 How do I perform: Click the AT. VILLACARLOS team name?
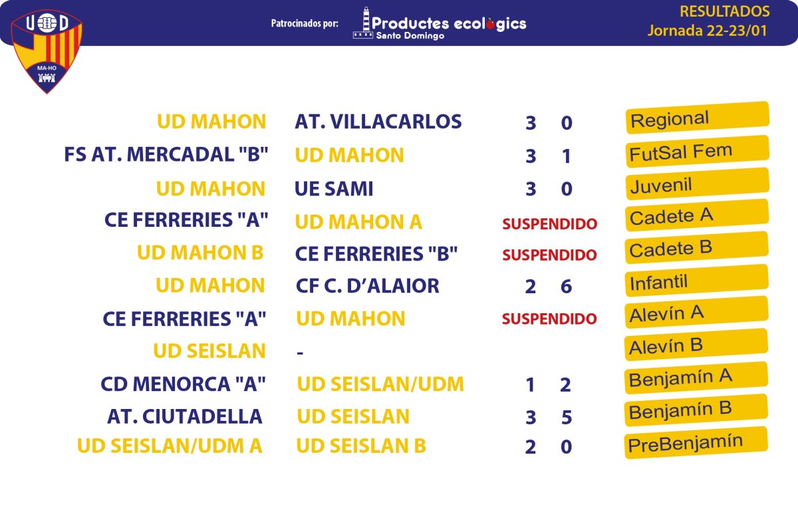tap(378, 122)
